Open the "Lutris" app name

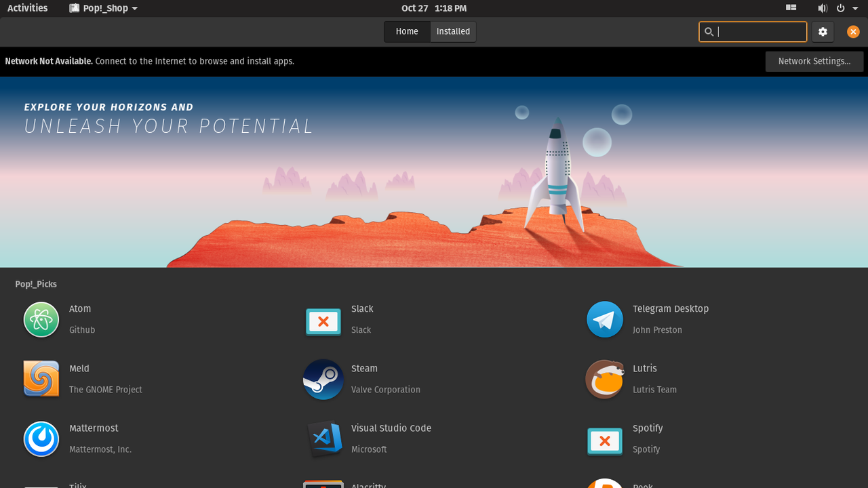click(645, 369)
